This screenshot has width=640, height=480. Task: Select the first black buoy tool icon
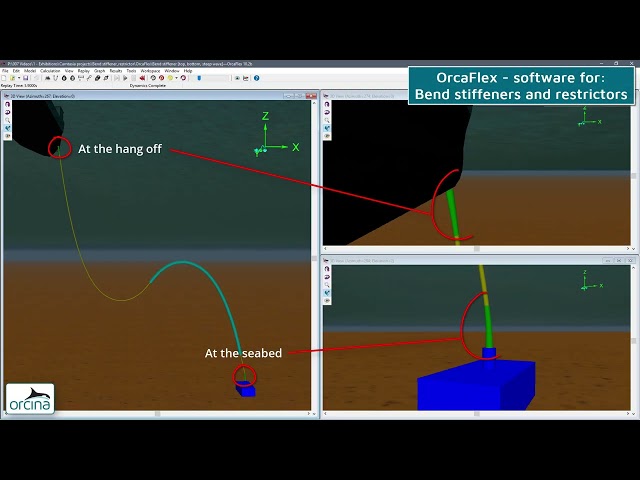pyautogui.click(x=64, y=78)
